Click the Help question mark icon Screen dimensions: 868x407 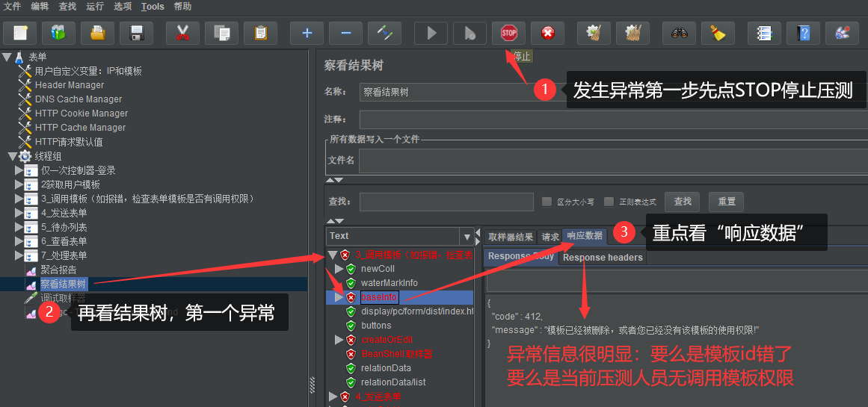click(803, 33)
